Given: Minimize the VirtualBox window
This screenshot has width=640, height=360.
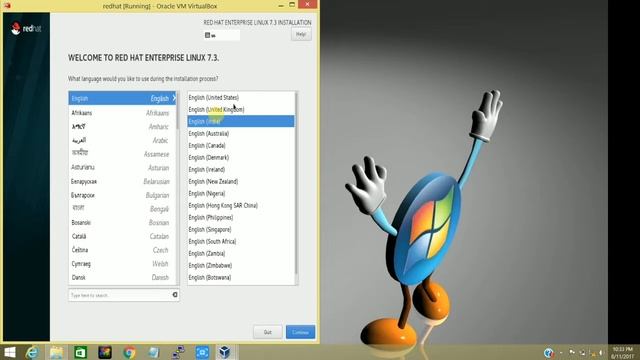Looking at the screenshot, I should pos(281,5).
